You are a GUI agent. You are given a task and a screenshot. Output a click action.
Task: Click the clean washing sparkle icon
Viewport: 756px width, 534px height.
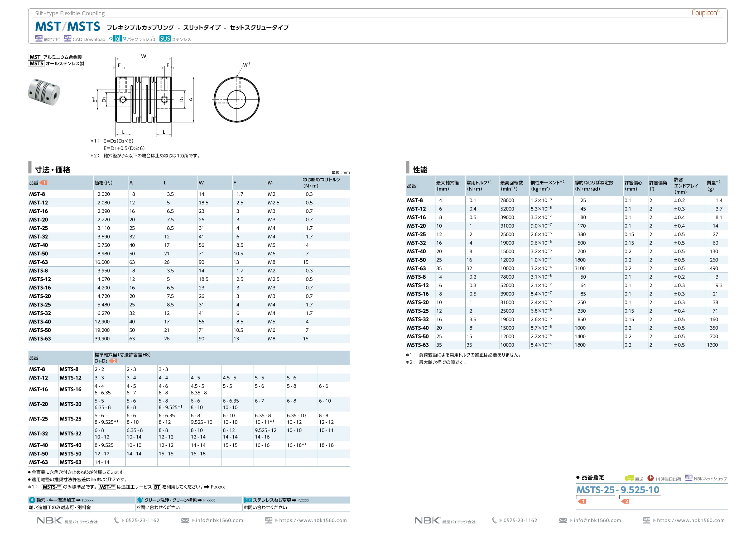140,500
